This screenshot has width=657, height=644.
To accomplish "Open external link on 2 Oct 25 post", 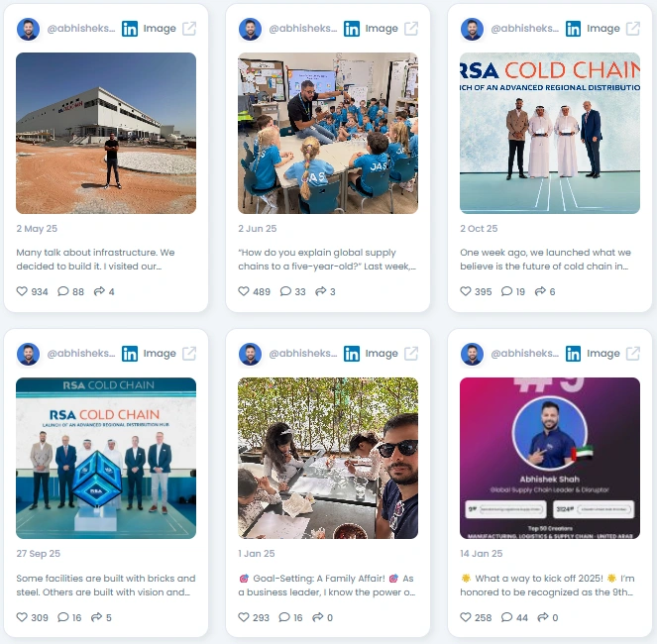I will (632, 29).
